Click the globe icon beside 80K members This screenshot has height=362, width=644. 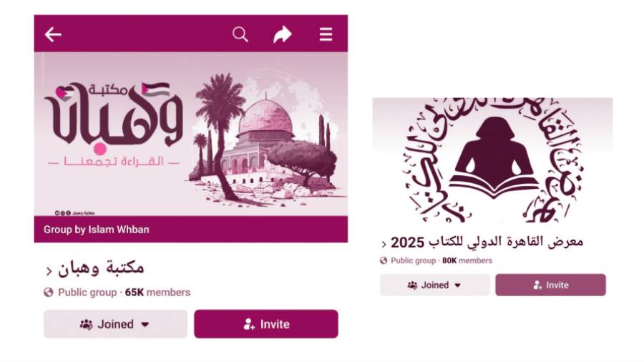tap(384, 260)
